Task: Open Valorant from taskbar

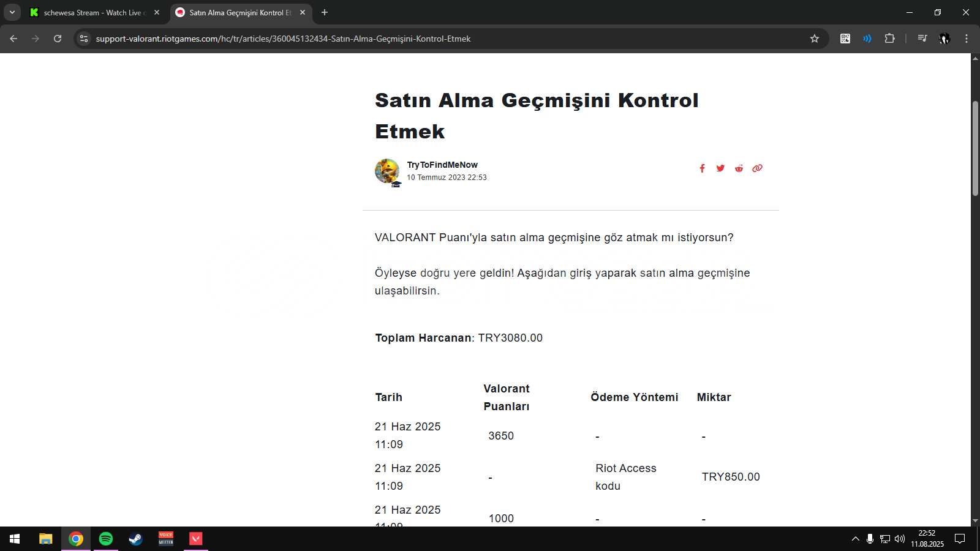Action: point(196,539)
